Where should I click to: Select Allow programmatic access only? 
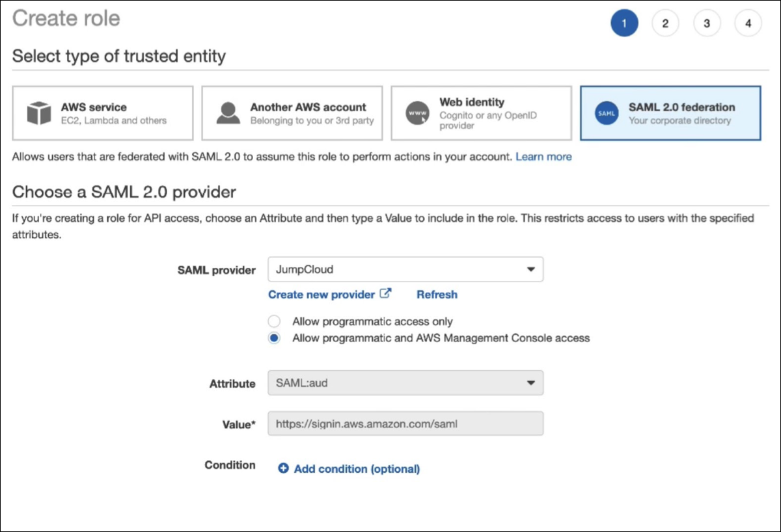tap(275, 321)
